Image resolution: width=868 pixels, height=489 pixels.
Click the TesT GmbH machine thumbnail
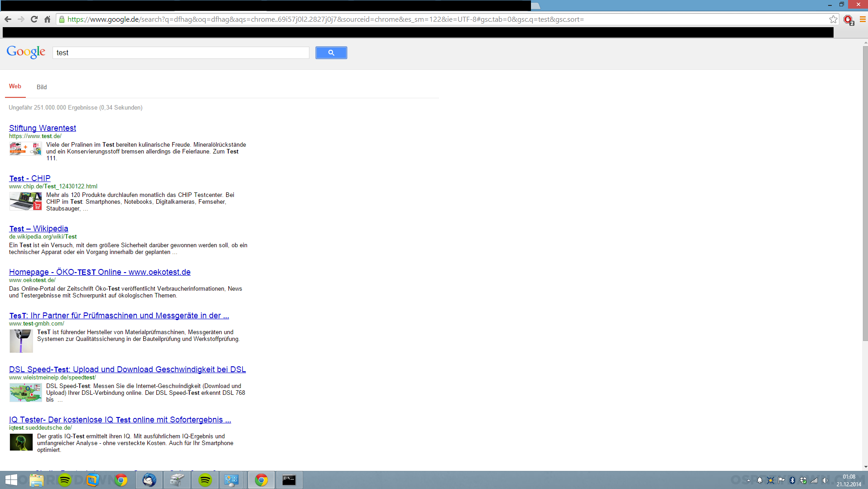(21, 341)
